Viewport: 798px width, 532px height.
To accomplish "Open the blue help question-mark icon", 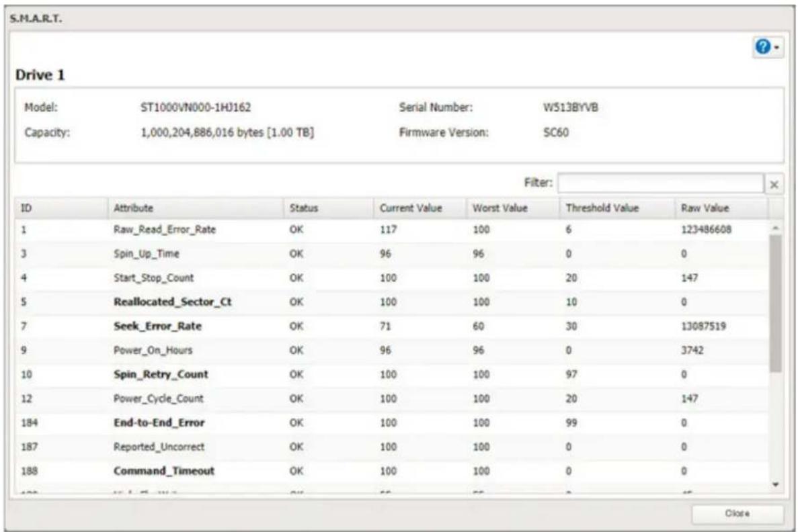I will click(762, 47).
